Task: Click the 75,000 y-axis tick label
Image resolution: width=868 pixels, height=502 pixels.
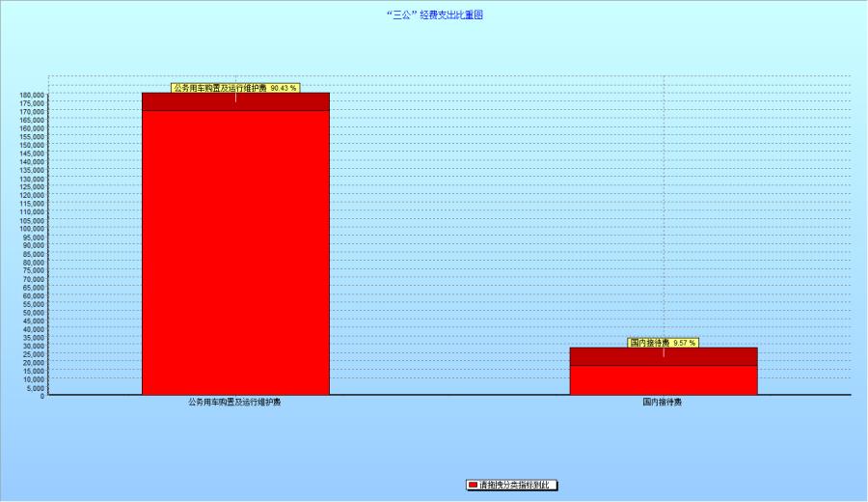Action: (34, 270)
